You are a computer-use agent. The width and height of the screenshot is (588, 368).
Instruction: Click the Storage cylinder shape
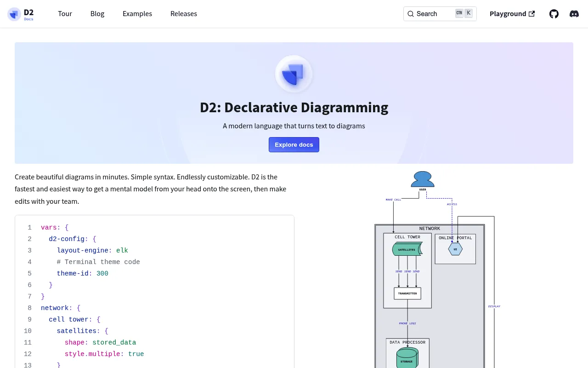pyautogui.click(x=407, y=358)
